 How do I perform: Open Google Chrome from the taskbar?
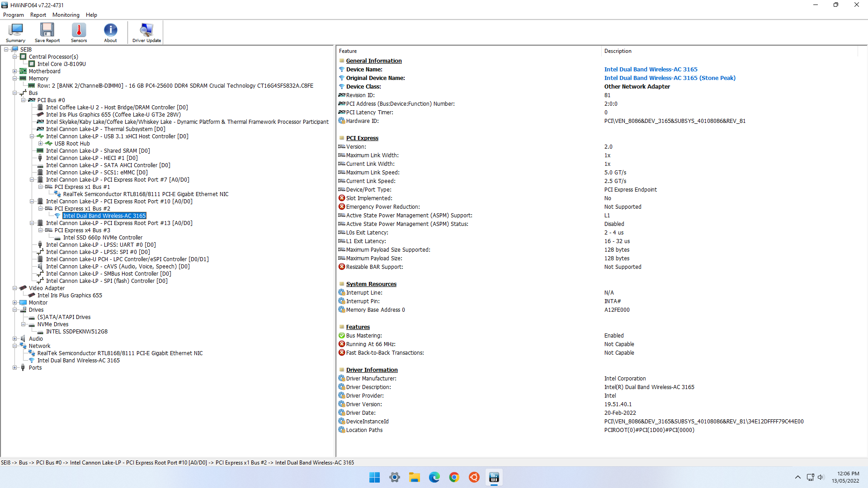(454, 478)
